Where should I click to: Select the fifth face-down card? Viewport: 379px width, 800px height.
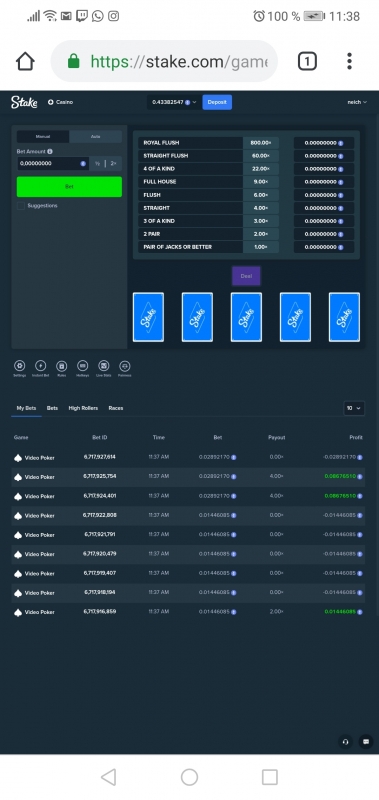(x=344, y=317)
